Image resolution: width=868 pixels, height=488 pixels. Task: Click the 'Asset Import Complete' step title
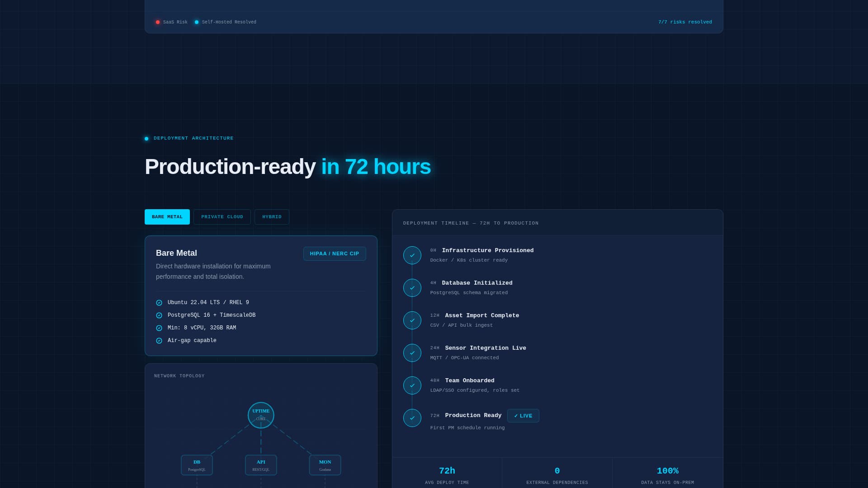482,315
